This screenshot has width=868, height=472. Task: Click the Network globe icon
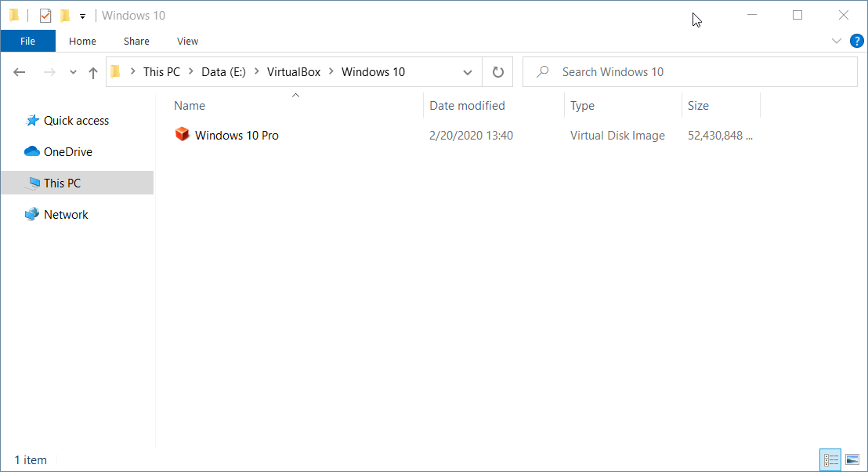[x=32, y=214]
